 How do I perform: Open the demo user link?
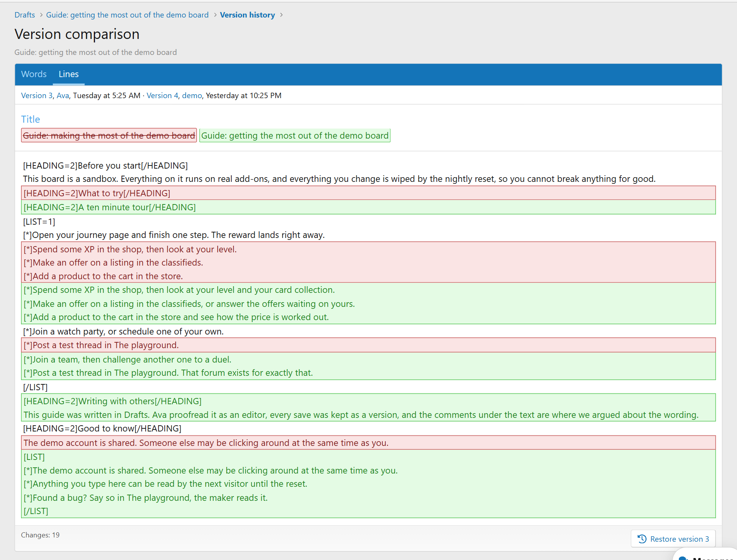pyautogui.click(x=192, y=95)
